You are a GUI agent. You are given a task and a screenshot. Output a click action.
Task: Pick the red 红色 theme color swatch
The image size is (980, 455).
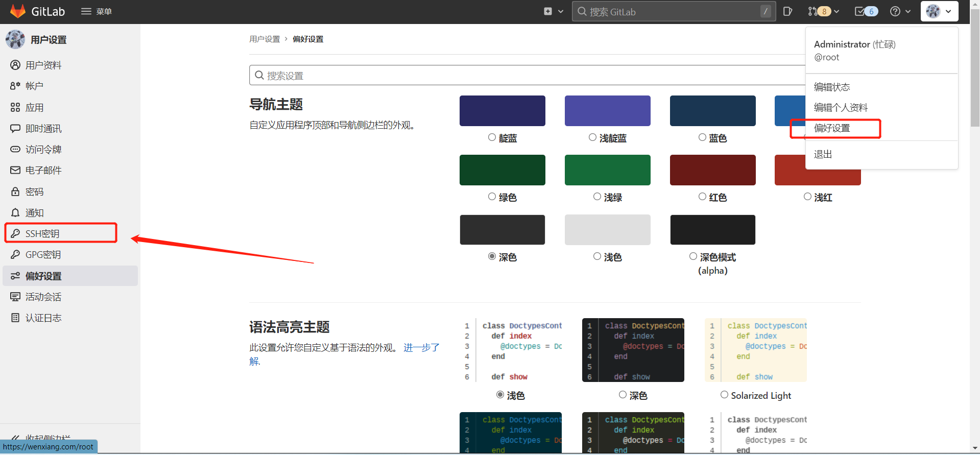[x=713, y=170]
